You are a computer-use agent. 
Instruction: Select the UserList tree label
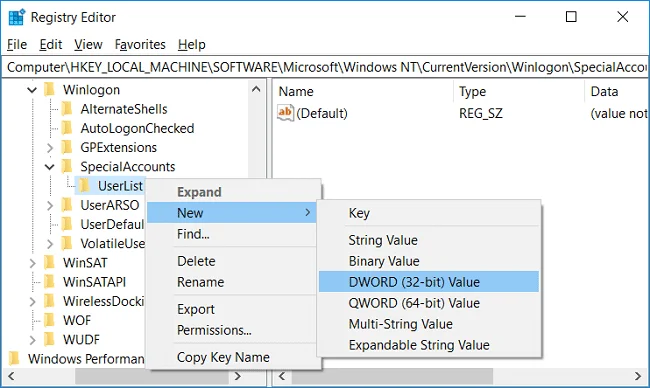(120, 186)
